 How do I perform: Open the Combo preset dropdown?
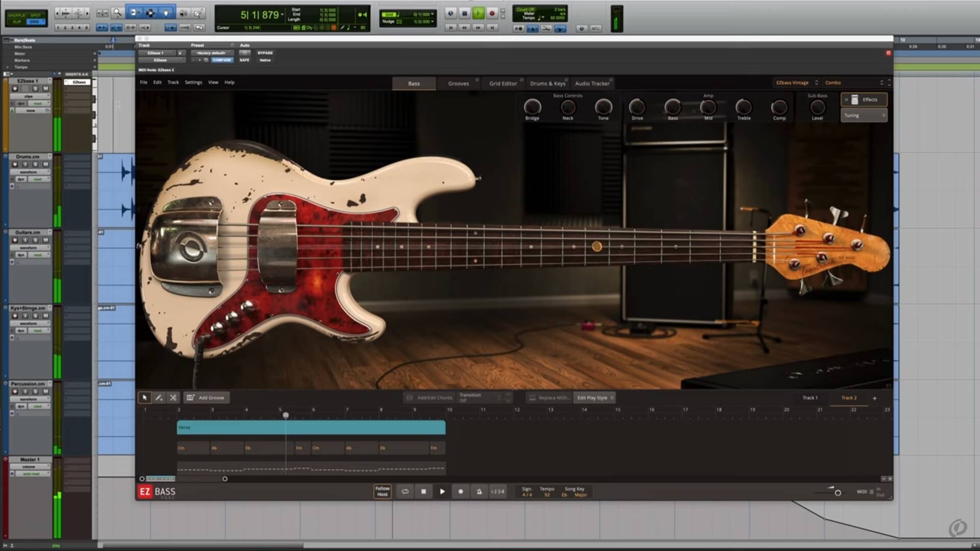(x=853, y=83)
